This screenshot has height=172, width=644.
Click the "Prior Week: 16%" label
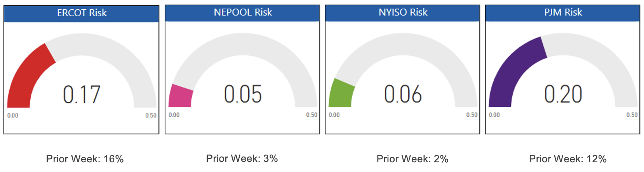coord(85,159)
